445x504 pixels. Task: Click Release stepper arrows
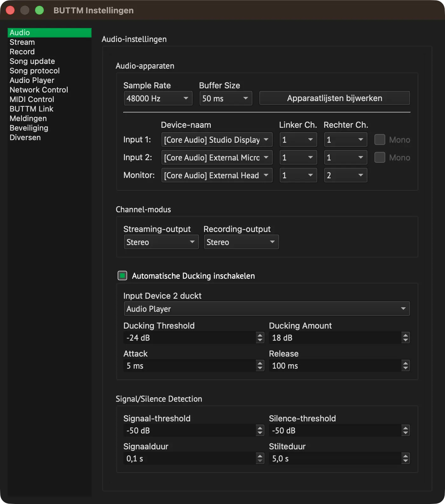pos(406,365)
